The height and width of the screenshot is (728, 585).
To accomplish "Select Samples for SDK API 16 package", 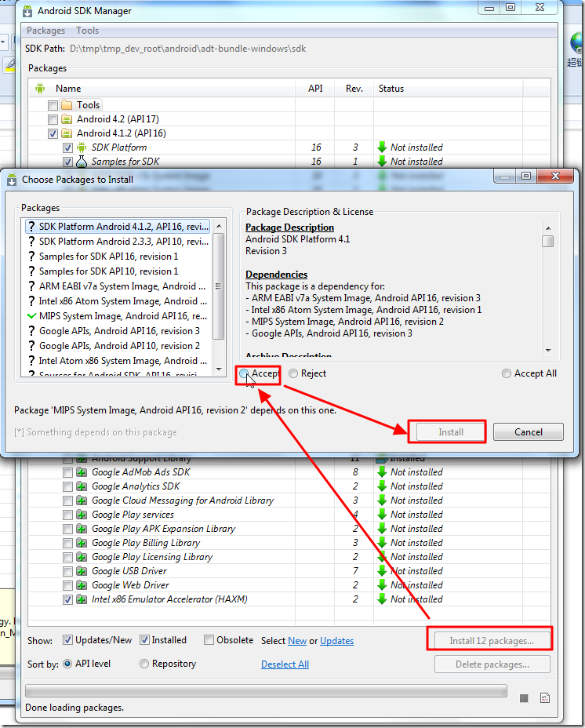I will tap(118, 257).
